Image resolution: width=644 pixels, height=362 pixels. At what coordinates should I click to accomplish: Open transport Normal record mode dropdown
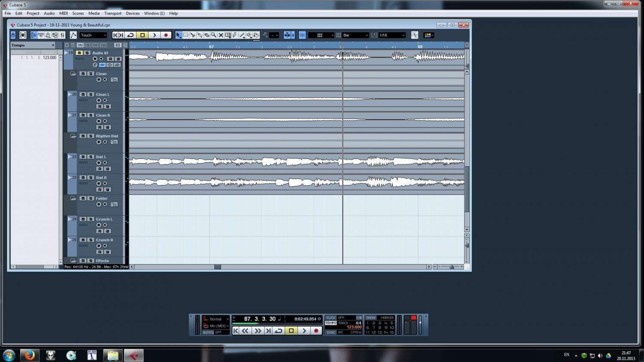pos(219,319)
